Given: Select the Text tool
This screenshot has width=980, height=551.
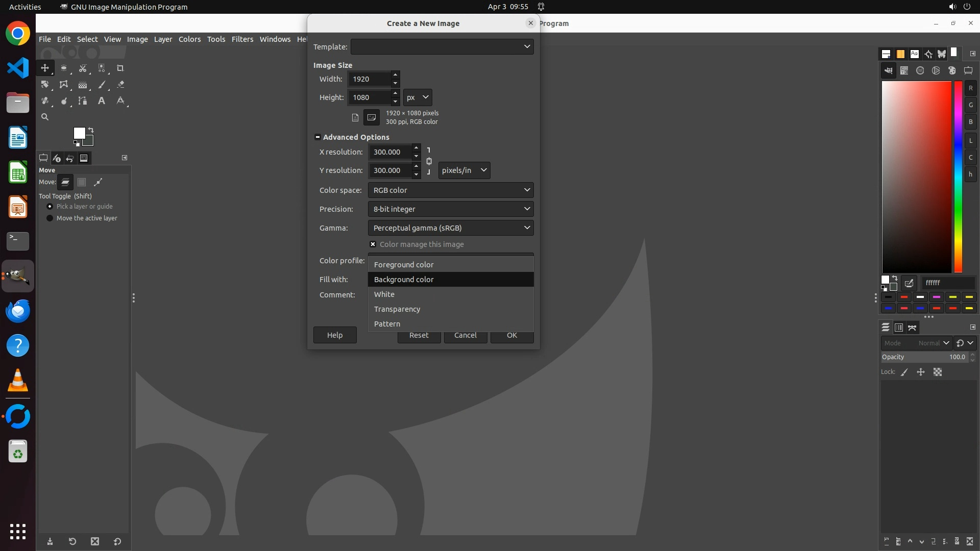Looking at the screenshot, I should (x=102, y=101).
